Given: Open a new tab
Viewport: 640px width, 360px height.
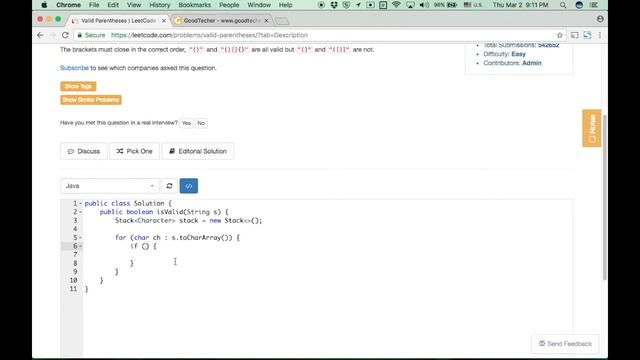Looking at the screenshot, I should pos(282,20).
